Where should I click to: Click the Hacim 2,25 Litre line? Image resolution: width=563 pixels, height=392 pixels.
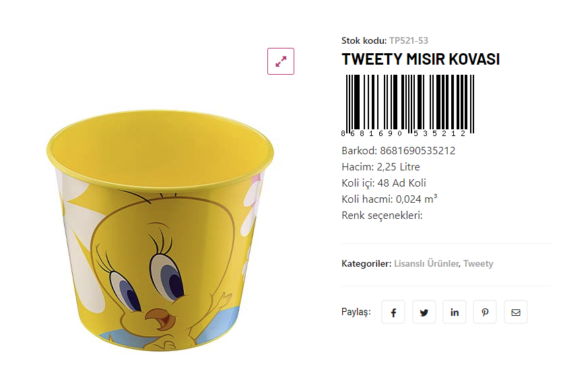[380, 167]
